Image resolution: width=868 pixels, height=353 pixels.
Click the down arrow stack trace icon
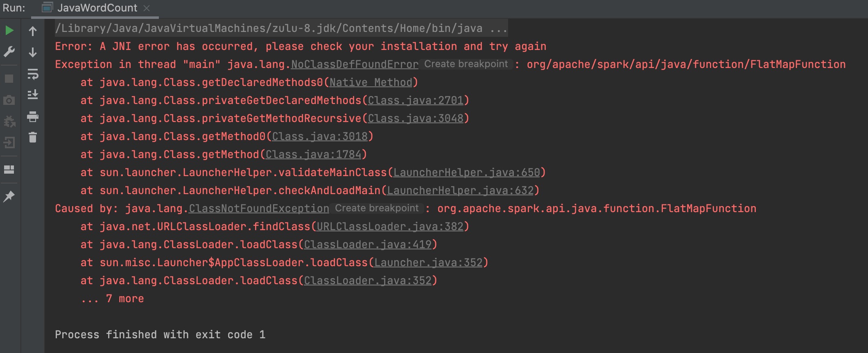33,52
